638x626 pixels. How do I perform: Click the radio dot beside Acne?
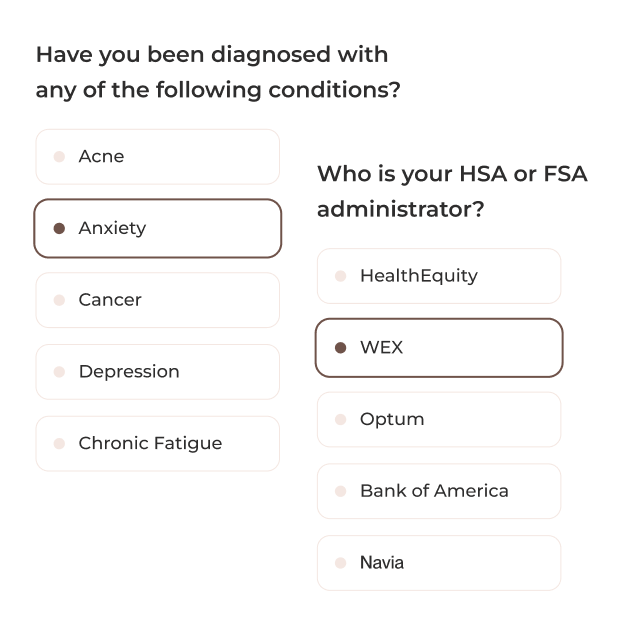[59, 157]
